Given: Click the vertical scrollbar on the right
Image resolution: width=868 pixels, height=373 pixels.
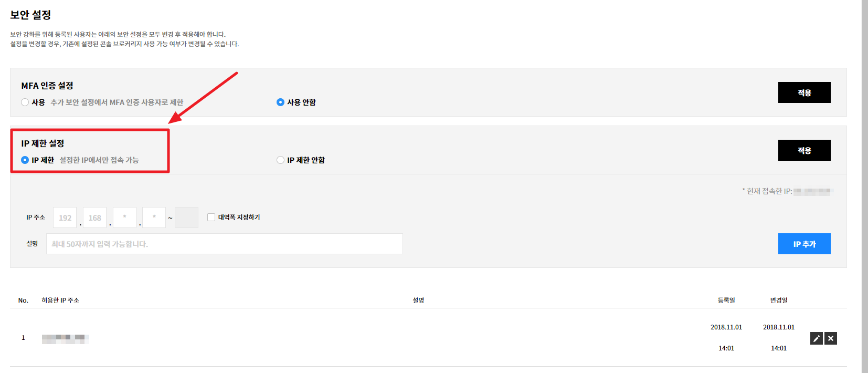Looking at the screenshot, I should (x=865, y=186).
